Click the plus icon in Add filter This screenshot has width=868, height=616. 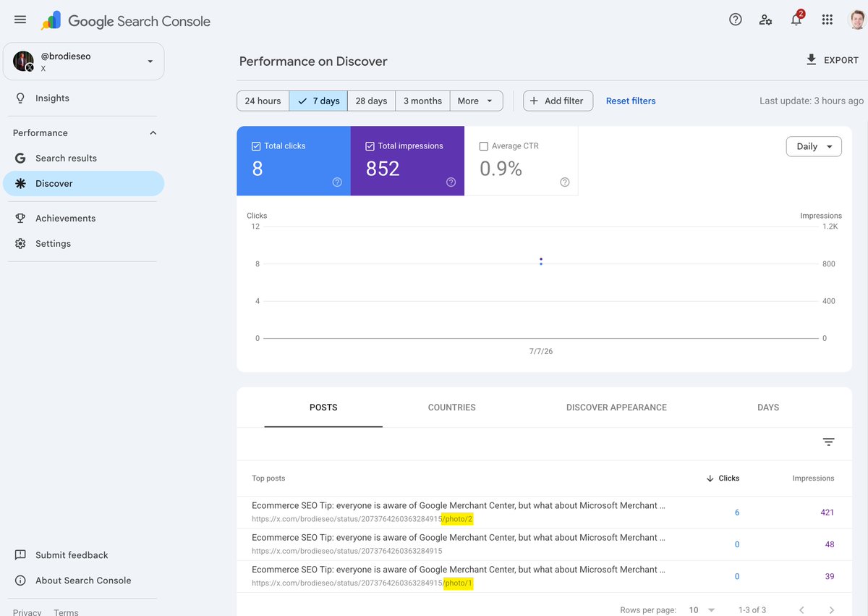tap(534, 101)
